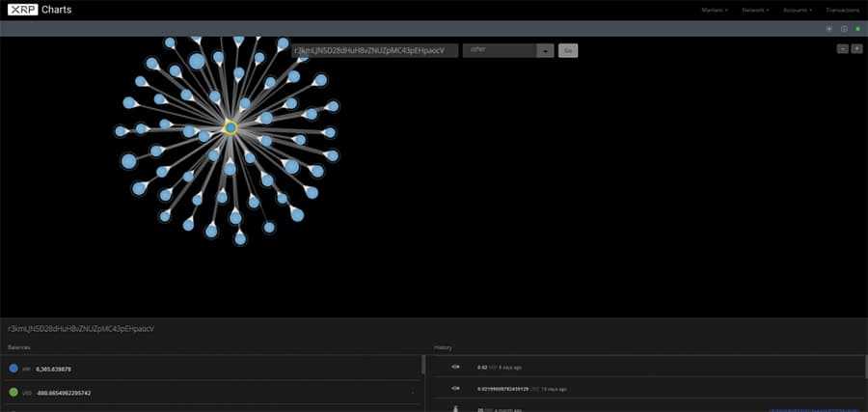Screen dimensions: 868x412
Task: Click the third history entry icon
Action: coord(455,407)
